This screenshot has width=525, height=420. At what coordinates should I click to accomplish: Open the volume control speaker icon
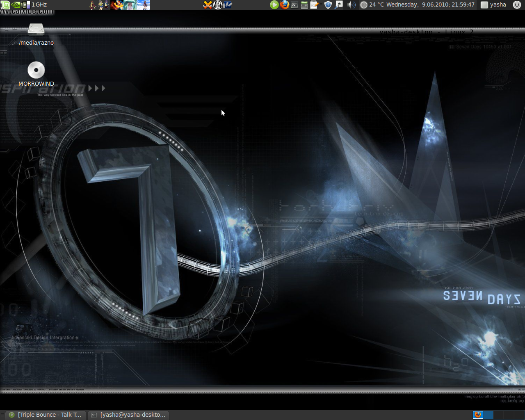pyautogui.click(x=351, y=5)
